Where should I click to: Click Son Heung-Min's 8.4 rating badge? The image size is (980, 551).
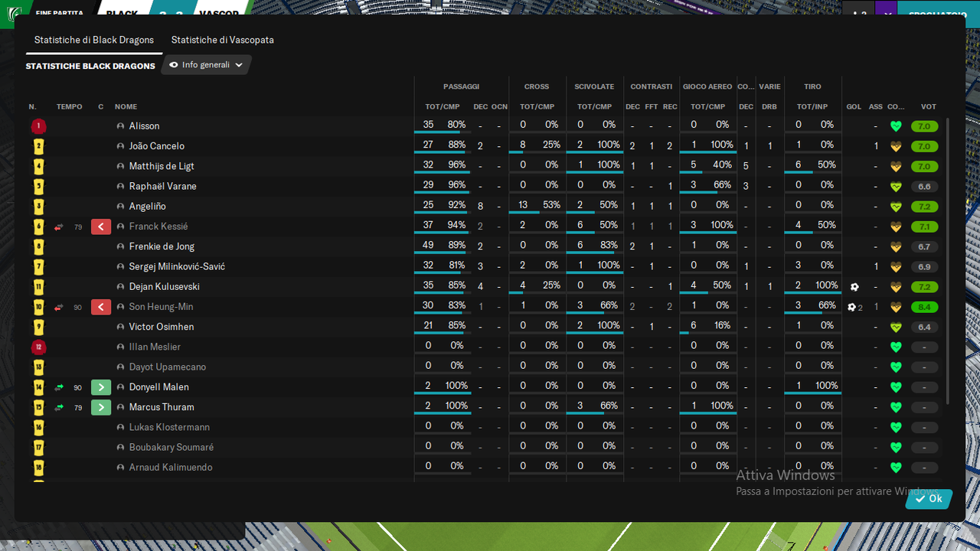pos(924,307)
